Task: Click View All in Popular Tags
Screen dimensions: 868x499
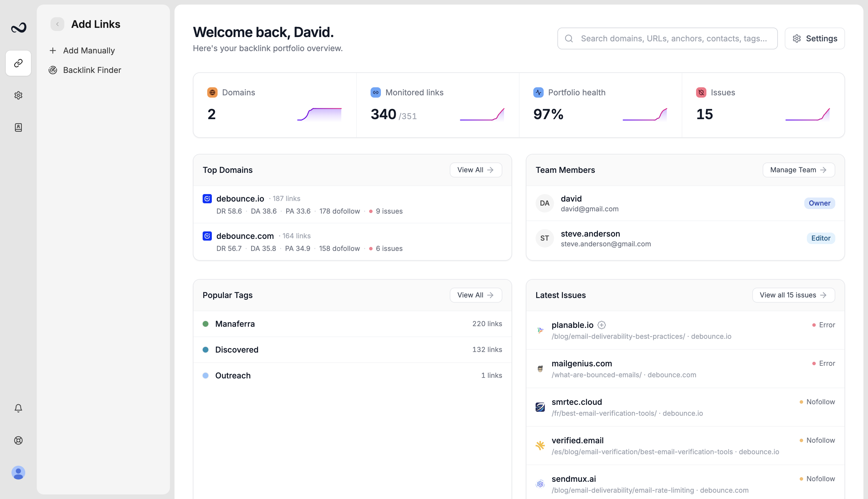Action: [476, 295]
